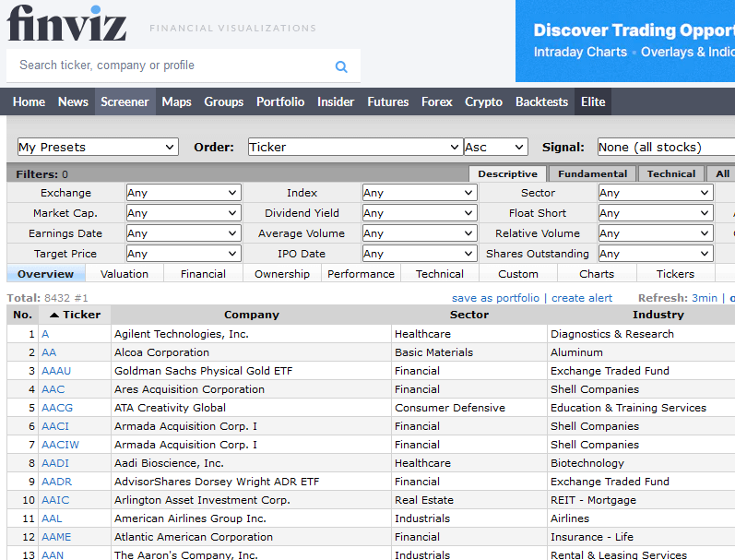Click the finviz logo
Screen dimensions: 735x560
[66, 23]
